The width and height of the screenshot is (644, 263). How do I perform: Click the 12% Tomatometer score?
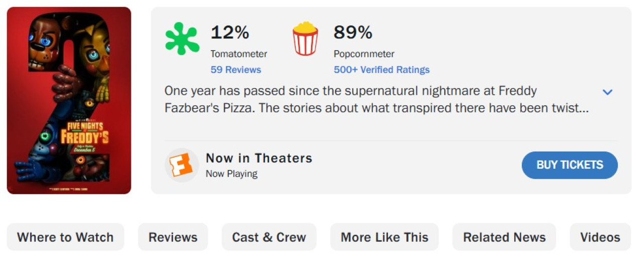tap(230, 33)
